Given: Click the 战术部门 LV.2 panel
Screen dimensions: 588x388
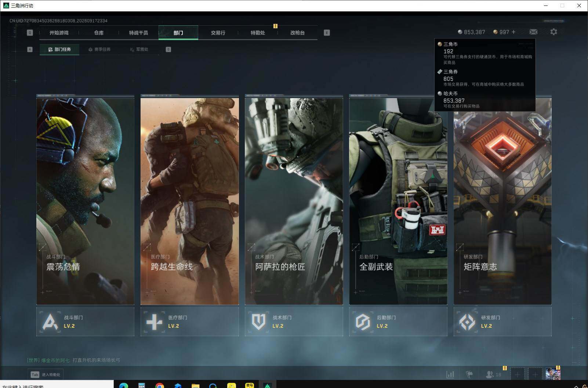Looking at the screenshot, I should click(x=294, y=322).
